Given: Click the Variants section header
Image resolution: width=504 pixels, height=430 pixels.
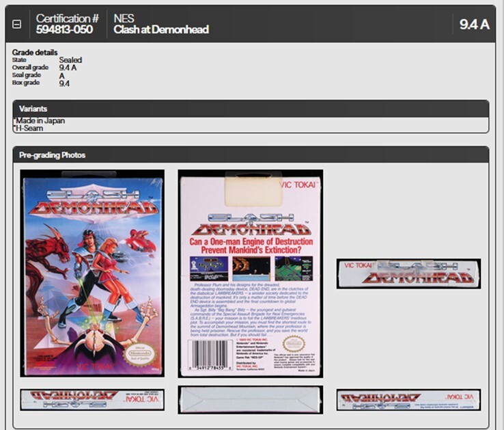Looking at the screenshot, I should tap(251, 109).
